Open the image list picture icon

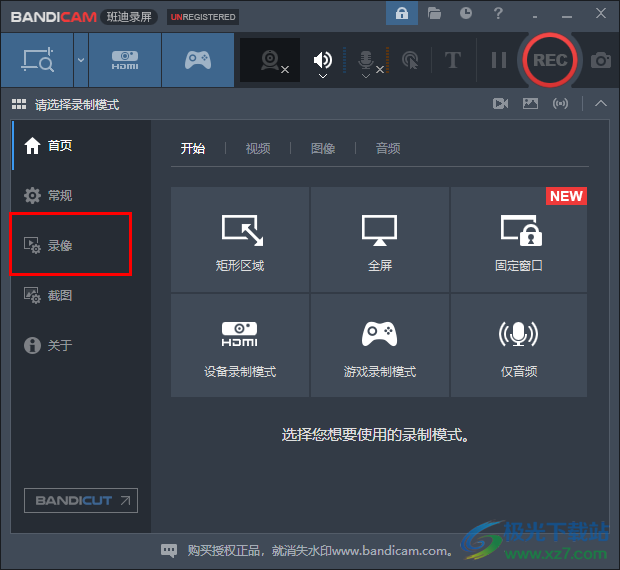pos(530,104)
